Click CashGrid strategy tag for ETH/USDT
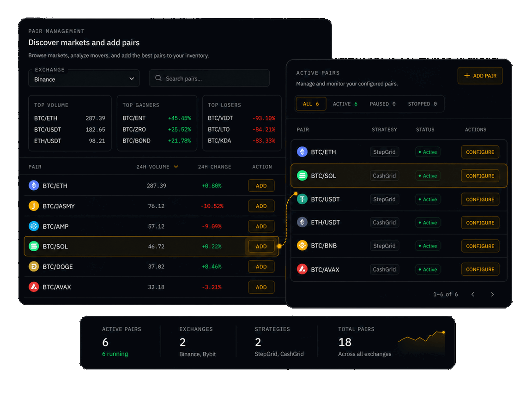Viewport: 532px width, 399px height. (x=384, y=223)
